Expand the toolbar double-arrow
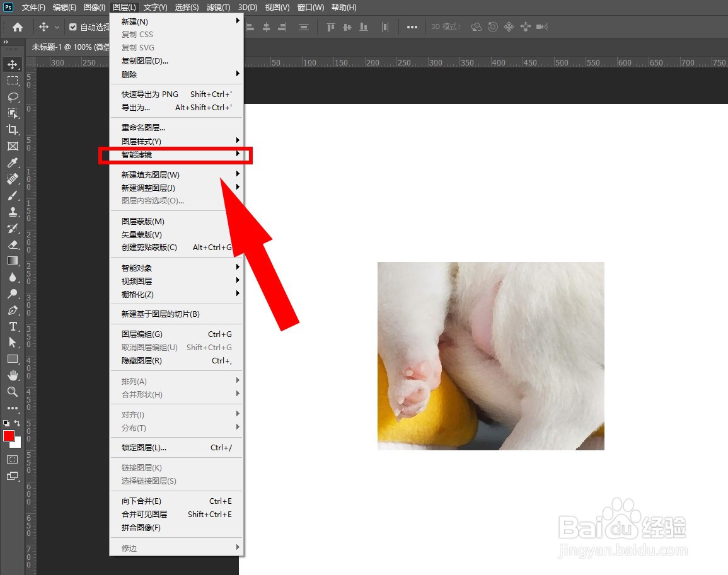728x575 pixels. click(x=6, y=42)
